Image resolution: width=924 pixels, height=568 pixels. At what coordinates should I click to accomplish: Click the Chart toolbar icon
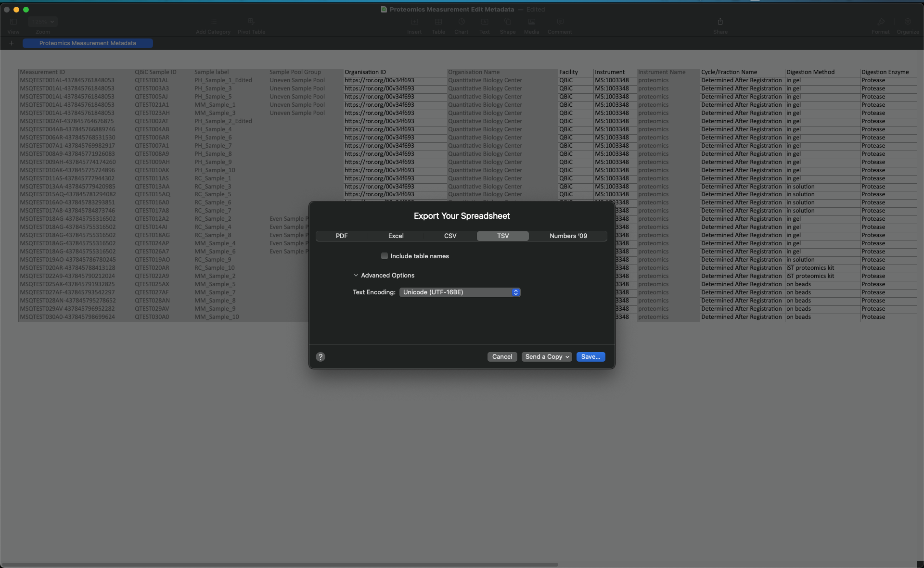tap(461, 22)
